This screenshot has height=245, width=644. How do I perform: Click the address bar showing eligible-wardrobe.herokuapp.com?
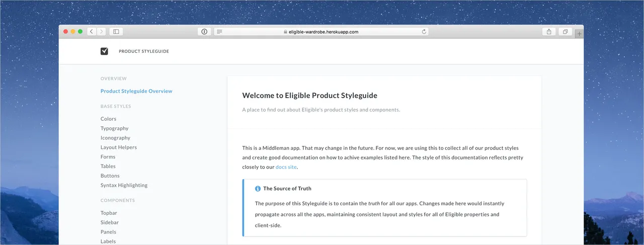tap(321, 32)
